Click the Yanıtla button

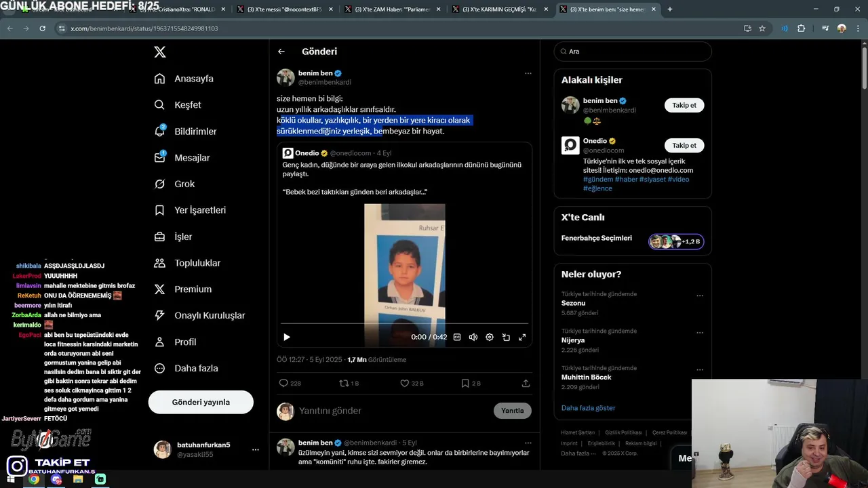(513, 411)
